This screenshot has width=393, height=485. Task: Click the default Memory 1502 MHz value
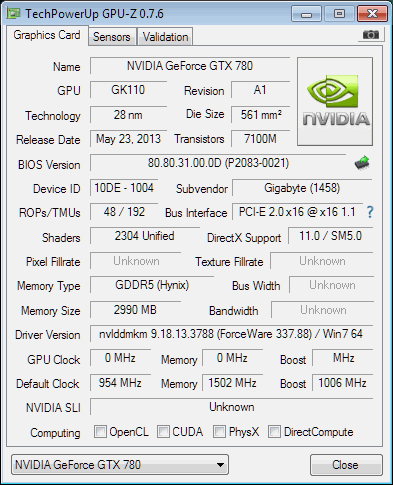[232, 383]
